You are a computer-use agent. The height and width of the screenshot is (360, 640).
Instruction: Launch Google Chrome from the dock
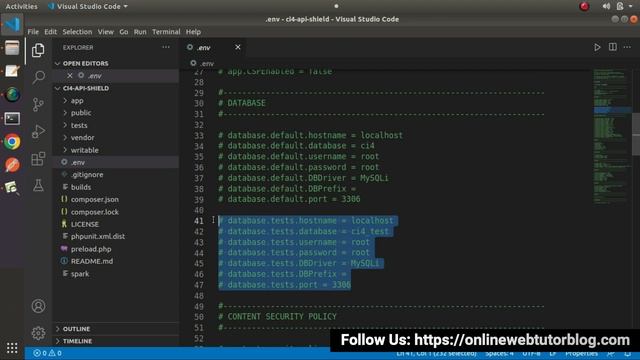(x=12, y=142)
